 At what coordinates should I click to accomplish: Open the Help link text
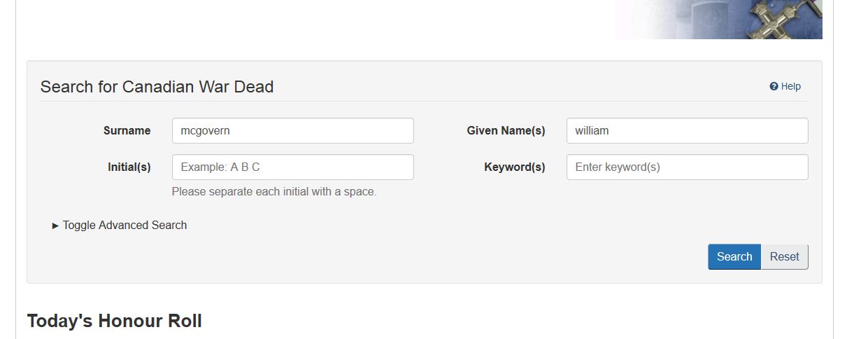791,87
